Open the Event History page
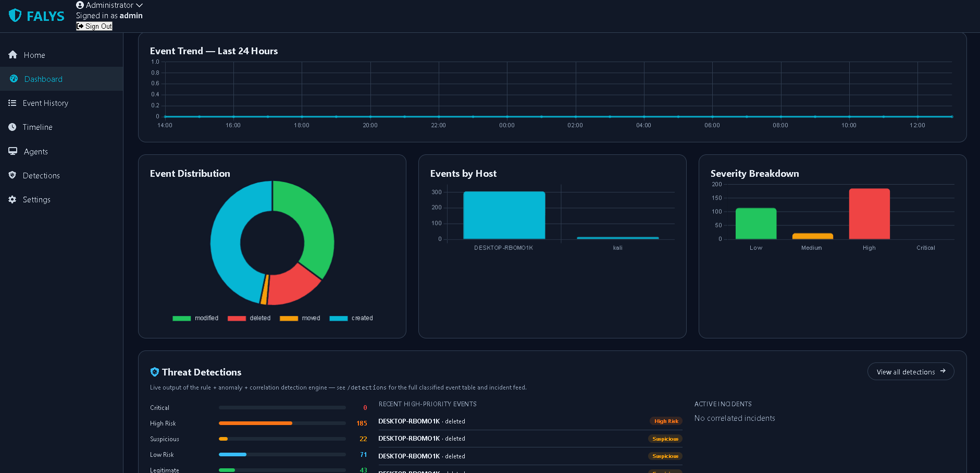Viewport: 980px width, 473px height. [61, 103]
